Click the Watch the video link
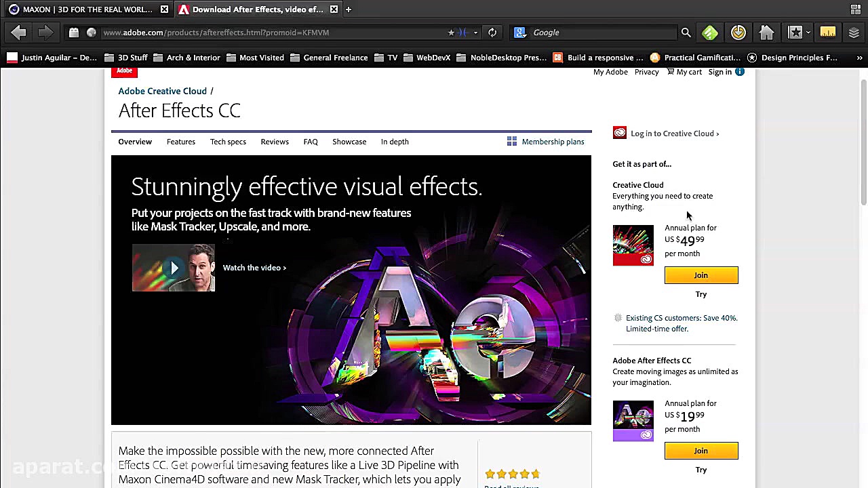This screenshot has height=488, width=868. [x=254, y=268]
